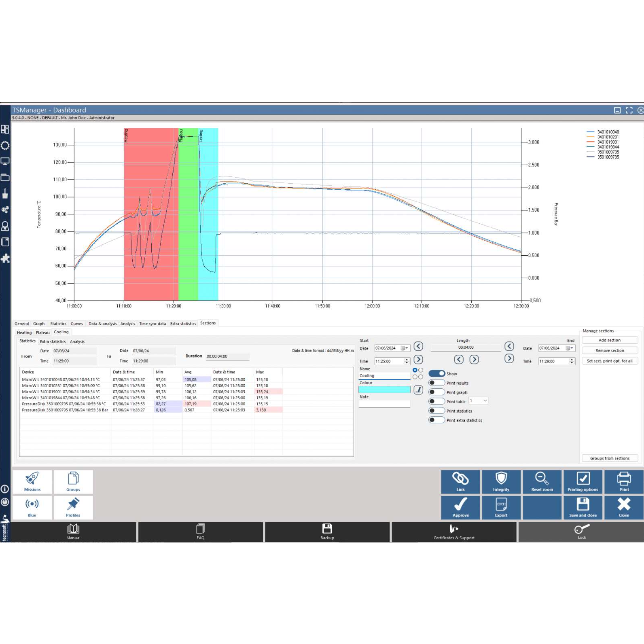The width and height of the screenshot is (644, 644).
Task: Toggle the Show section switch off
Action: (436, 373)
